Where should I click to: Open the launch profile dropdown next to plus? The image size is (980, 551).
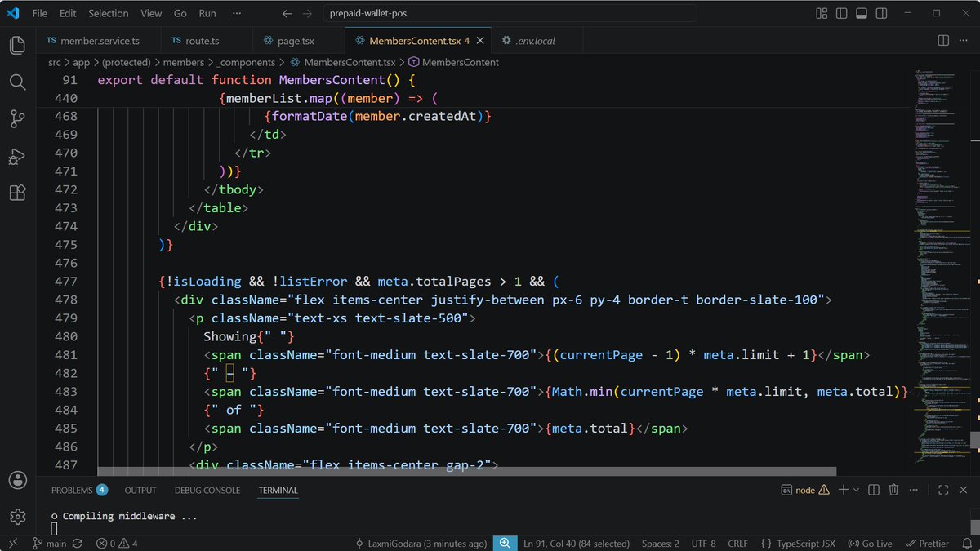855,490
